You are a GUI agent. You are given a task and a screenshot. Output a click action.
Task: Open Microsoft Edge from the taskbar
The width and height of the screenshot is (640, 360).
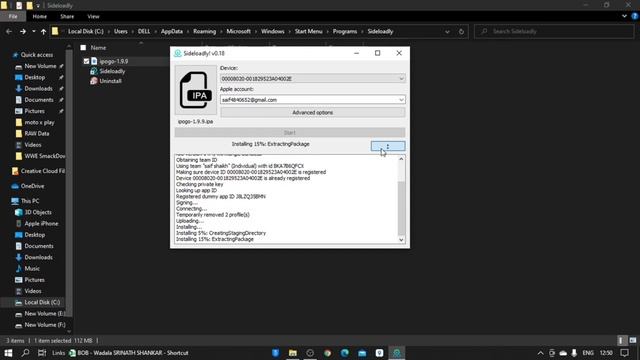[344, 353]
